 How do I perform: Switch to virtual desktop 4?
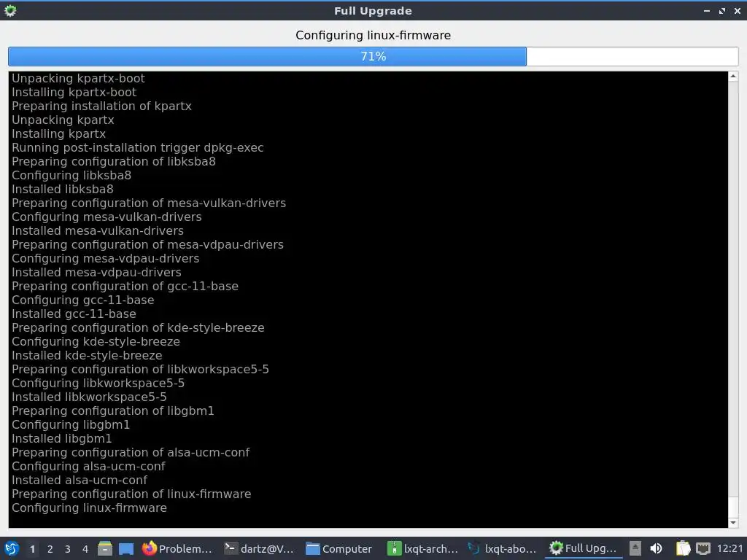pyautogui.click(x=85, y=549)
